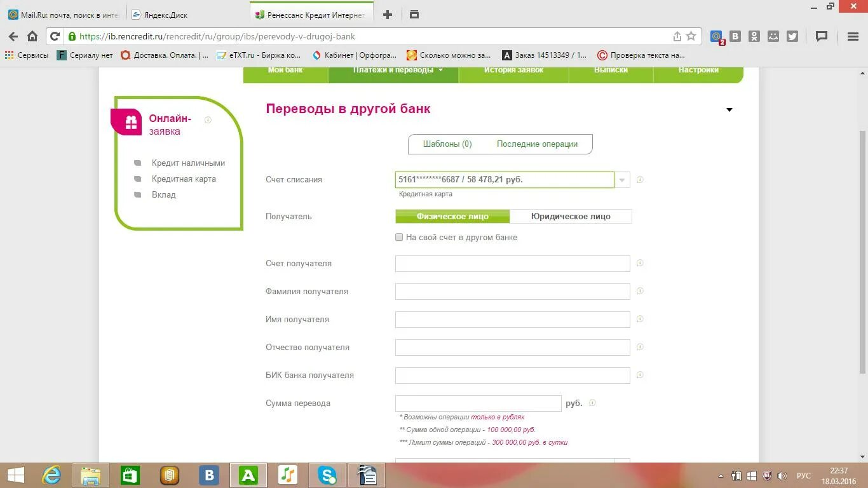Click info icon beside Фамилия получателя field
Screen dimensions: 868x488
(640, 291)
